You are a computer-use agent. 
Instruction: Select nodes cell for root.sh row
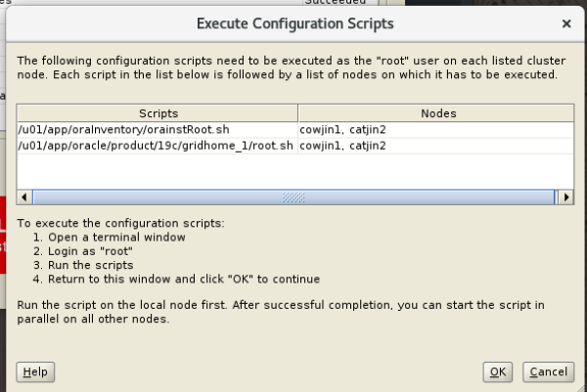(x=436, y=146)
